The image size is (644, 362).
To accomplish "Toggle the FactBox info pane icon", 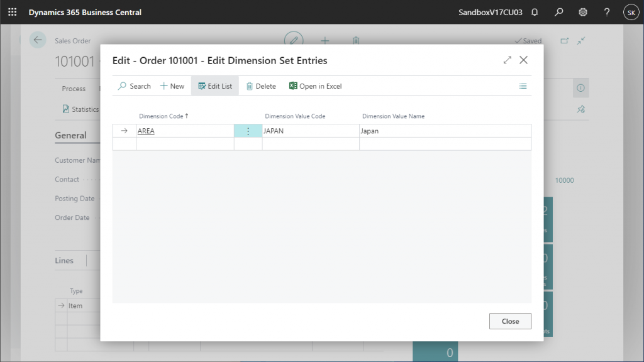I will 580,88.
